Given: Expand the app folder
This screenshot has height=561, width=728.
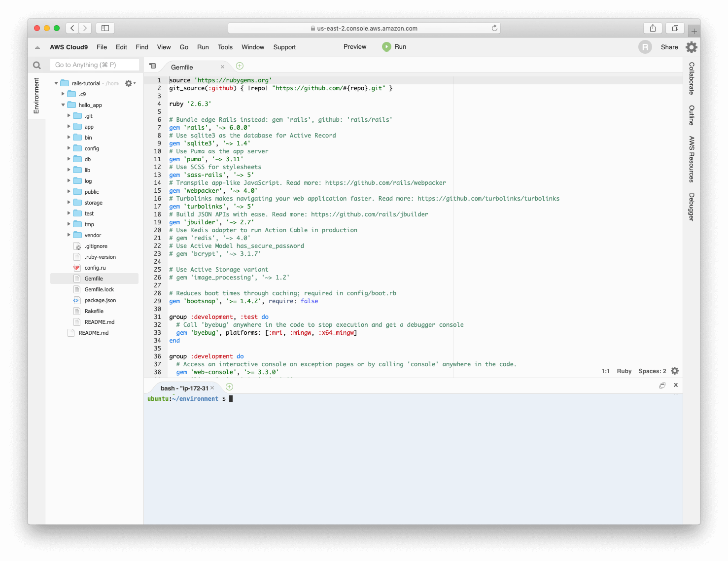Looking at the screenshot, I should coord(69,127).
